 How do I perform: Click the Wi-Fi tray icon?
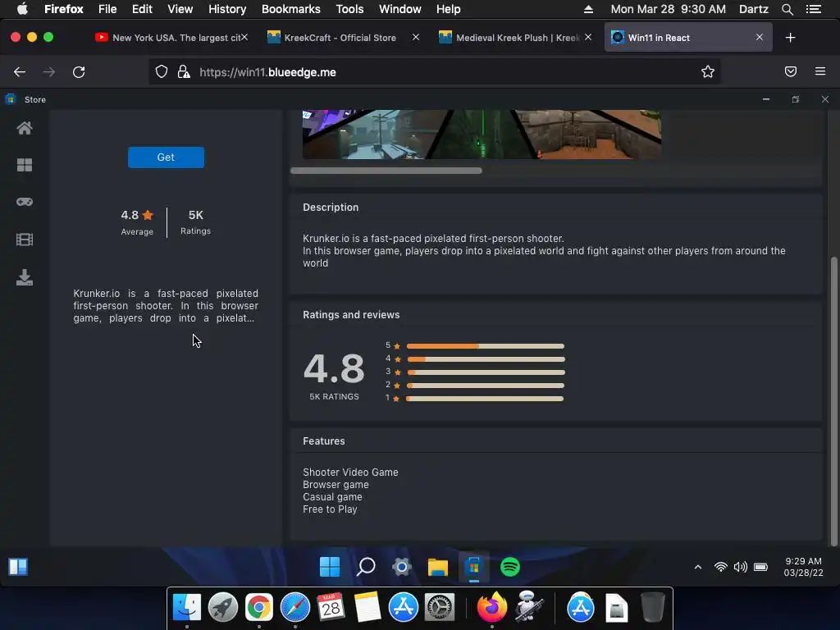tap(721, 567)
